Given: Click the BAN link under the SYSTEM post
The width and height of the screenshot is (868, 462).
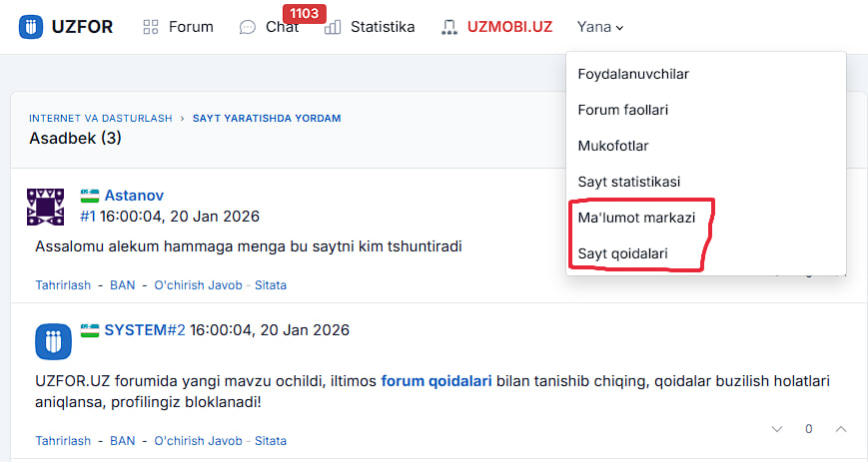Looking at the screenshot, I should (122, 441).
